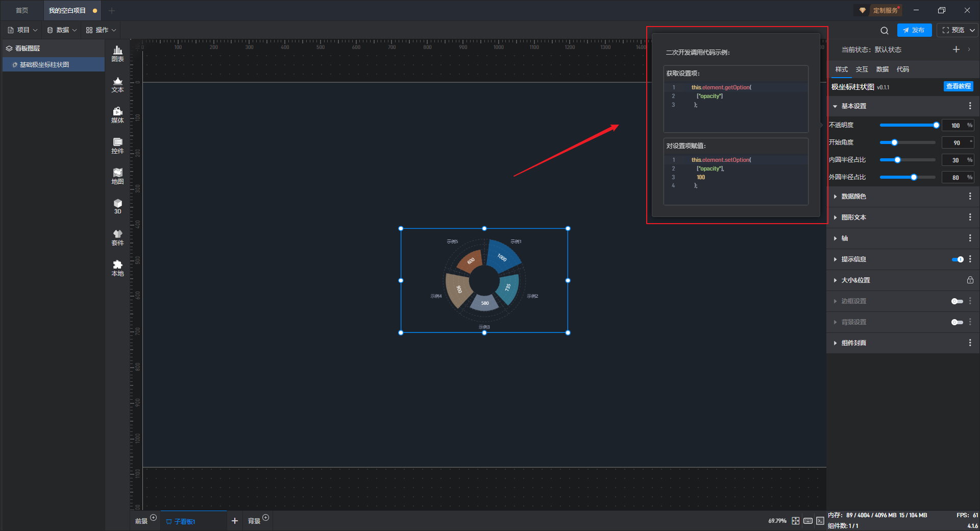Open the 预览 dropdown arrow

(x=972, y=30)
